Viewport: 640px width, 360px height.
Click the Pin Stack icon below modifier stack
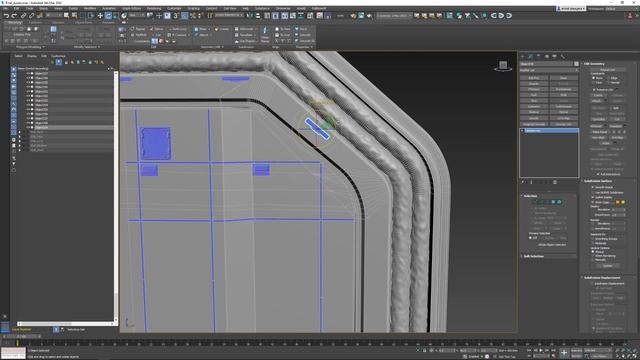[523, 182]
